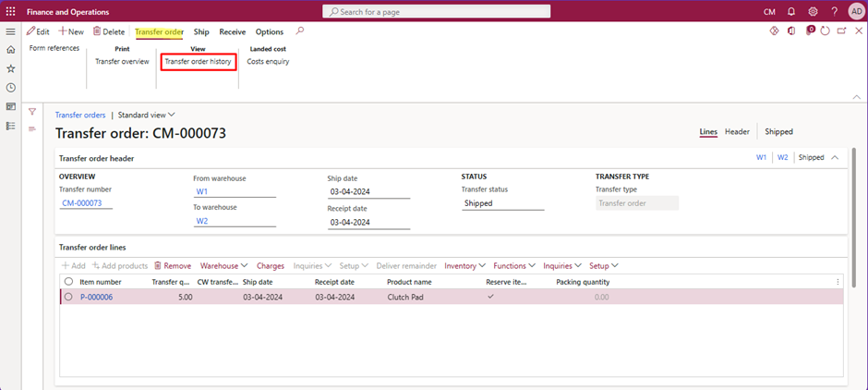The image size is (868, 390).
Task: Collapse Transfer order header section chevron
Action: click(836, 157)
